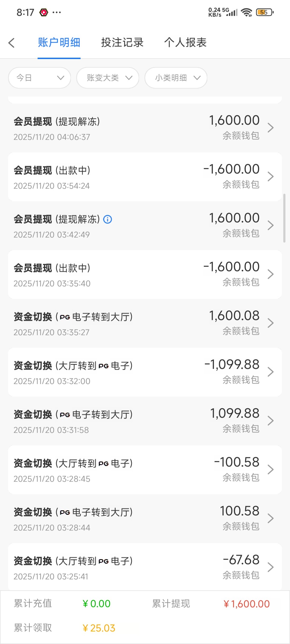Viewport: 290px width, 644px height.
Task: Switch to the 个人报表 tab
Action: click(x=185, y=42)
